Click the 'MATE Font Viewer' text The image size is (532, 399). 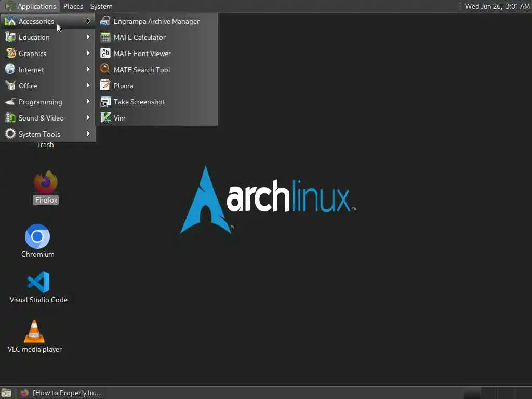coord(142,54)
